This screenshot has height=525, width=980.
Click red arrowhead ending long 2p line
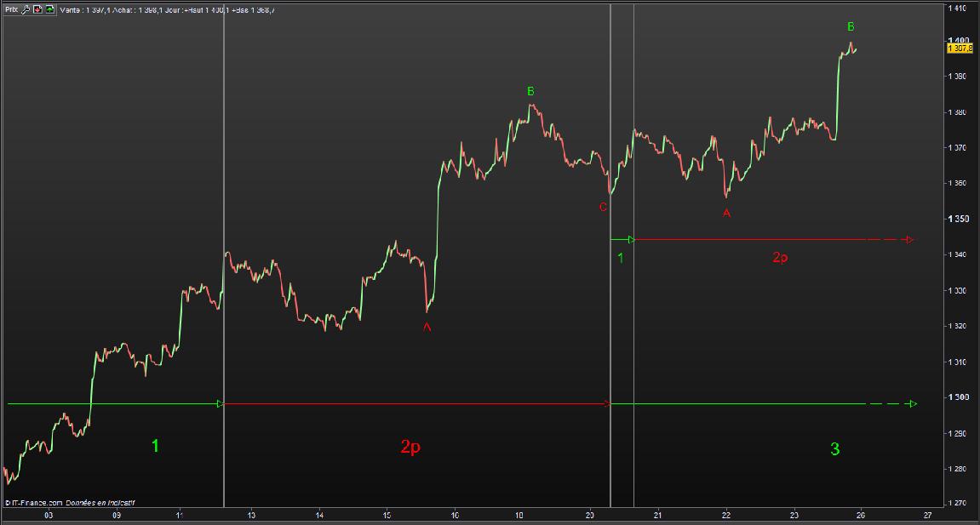[x=607, y=403]
